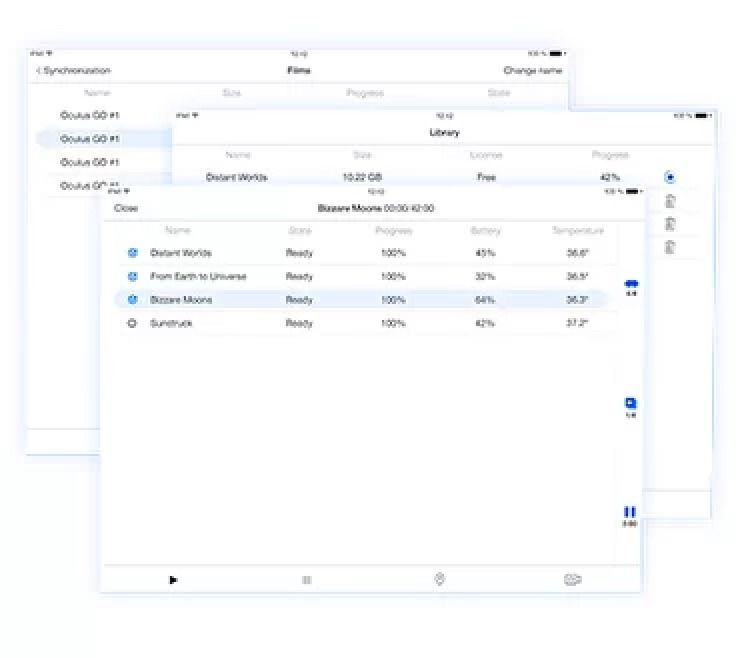Toggle status icon for From Earth to Universe
The image size is (740, 658).
(132, 276)
